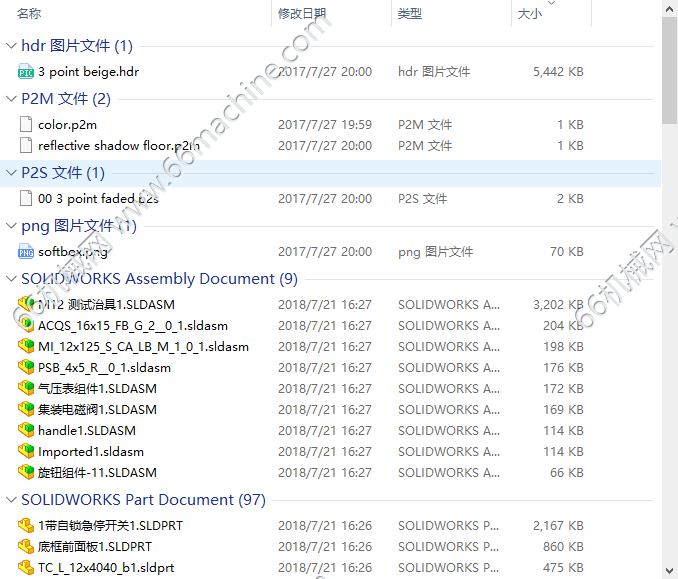This screenshot has width=678, height=579.
Task: Sort by the 类型 column header
Action: click(x=409, y=14)
